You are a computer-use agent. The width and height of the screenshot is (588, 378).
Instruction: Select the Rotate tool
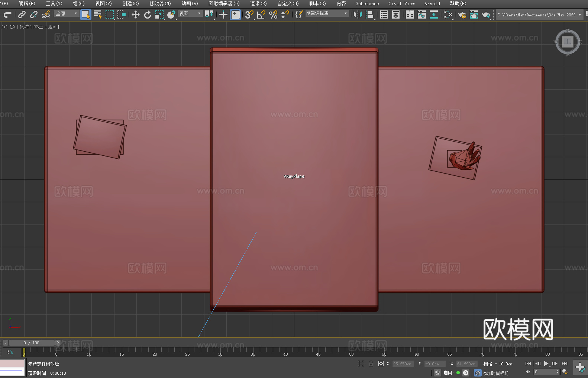[x=148, y=14]
